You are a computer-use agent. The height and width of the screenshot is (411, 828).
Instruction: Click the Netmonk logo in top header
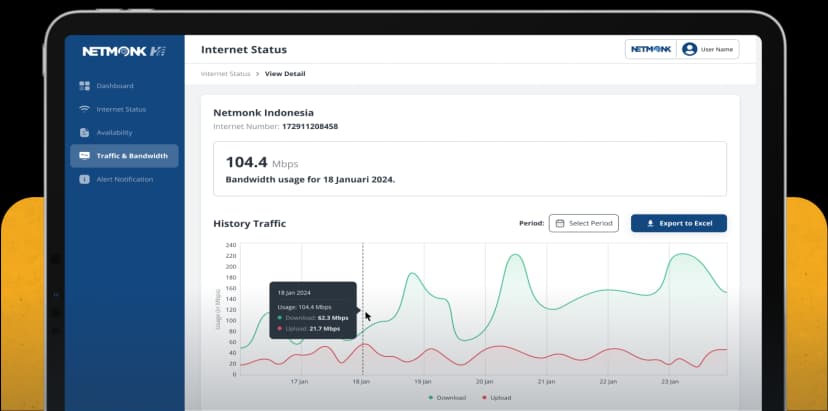[651, 49]
